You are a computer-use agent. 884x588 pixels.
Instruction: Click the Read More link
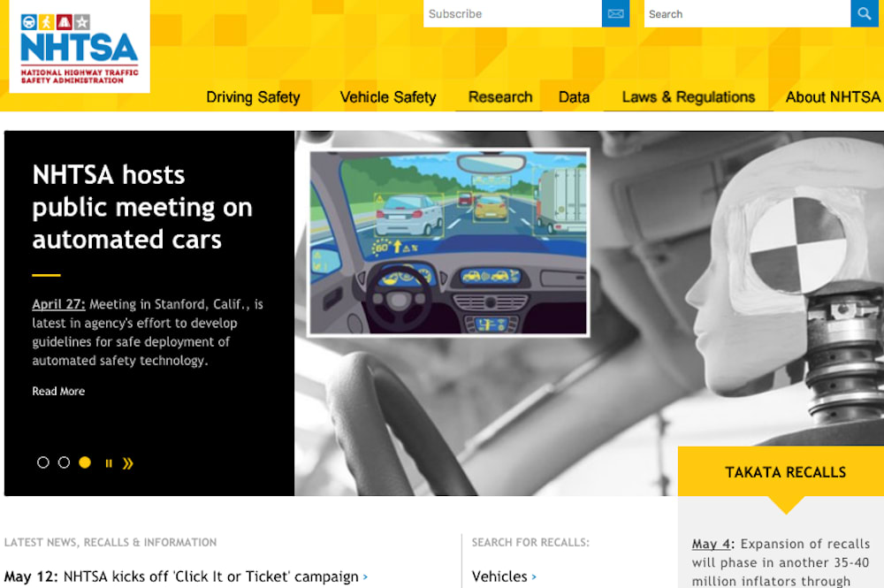58,391
